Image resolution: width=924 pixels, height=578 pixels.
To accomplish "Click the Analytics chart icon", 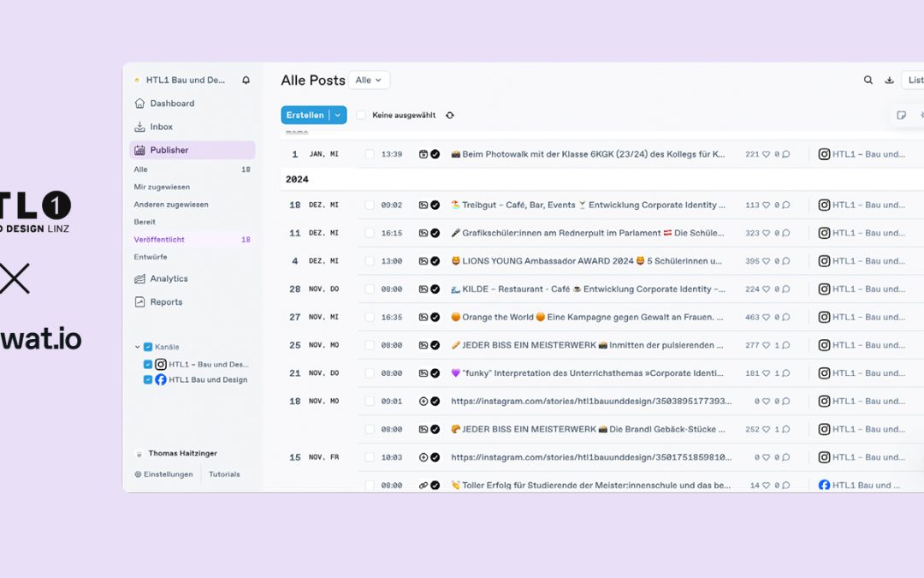I will click(139, 278).
